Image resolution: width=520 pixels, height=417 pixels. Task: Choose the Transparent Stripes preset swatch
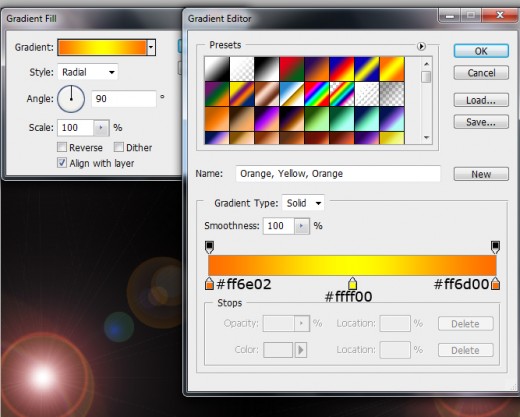(x=367, y=94)
